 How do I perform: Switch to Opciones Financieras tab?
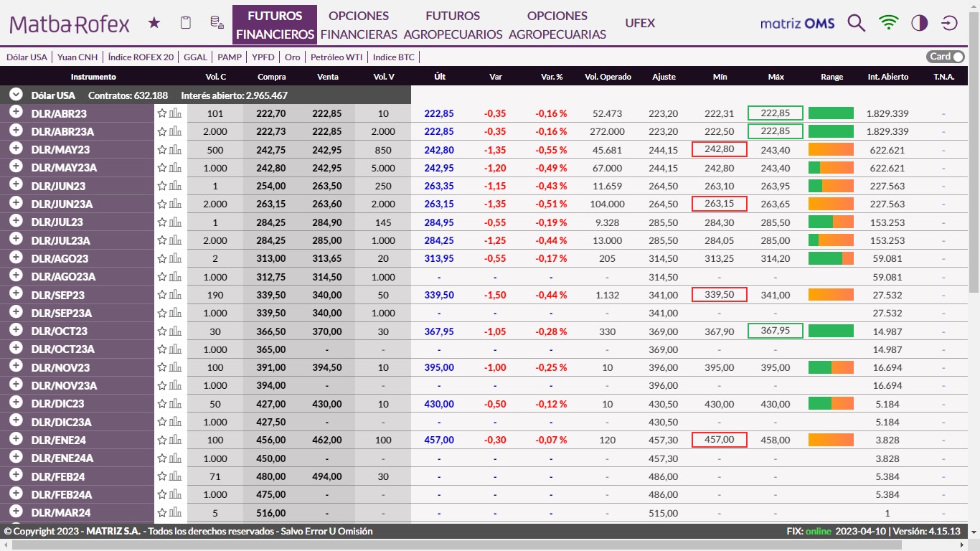click(359, 25)
